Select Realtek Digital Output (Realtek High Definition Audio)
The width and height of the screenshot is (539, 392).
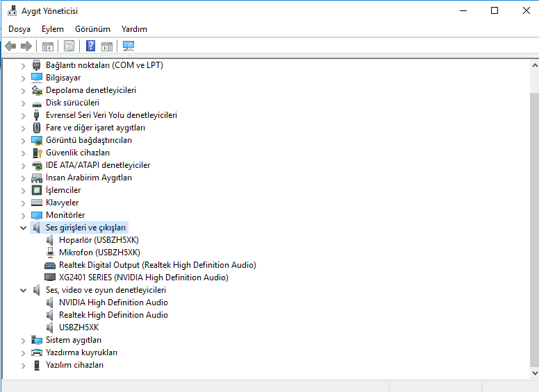tap(158, 265)
